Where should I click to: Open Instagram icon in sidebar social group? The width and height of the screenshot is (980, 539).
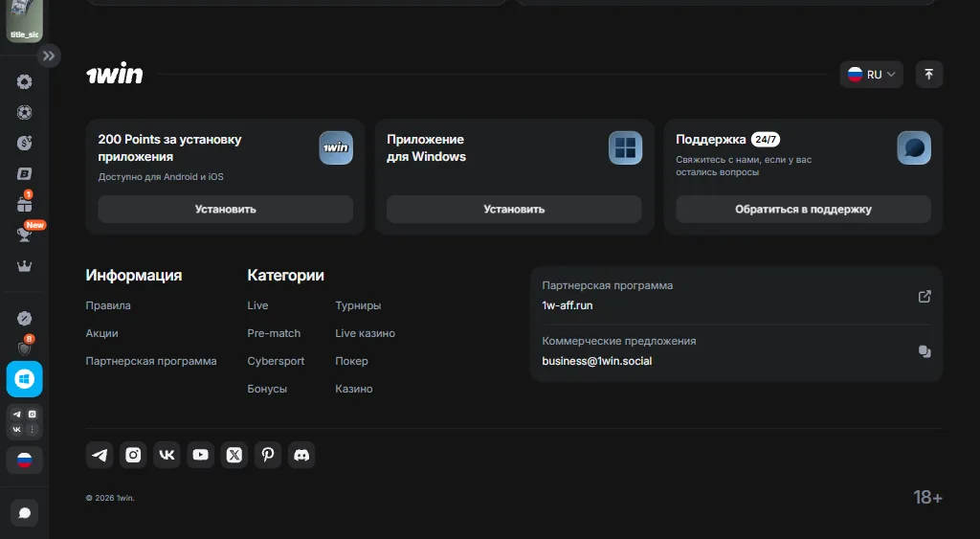(32, 414)
